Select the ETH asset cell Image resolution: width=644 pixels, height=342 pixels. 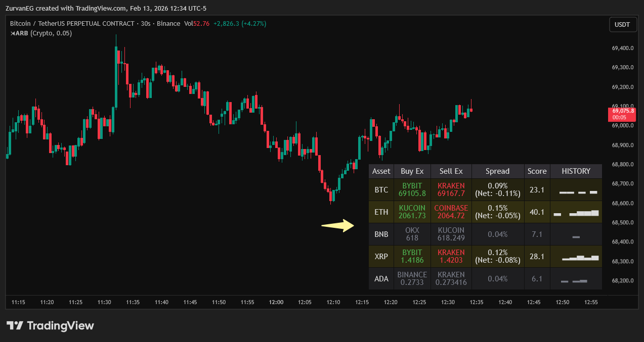pyautogui.click(x=381, y=212)
